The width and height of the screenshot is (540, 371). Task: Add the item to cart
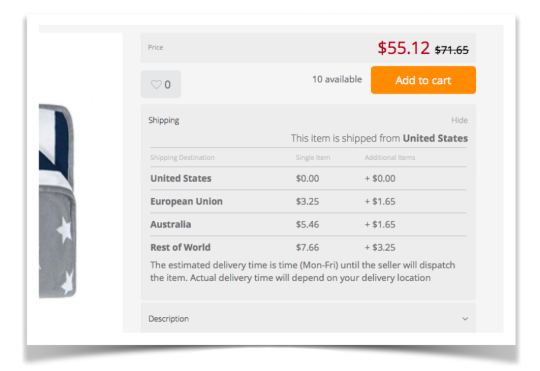423,80
